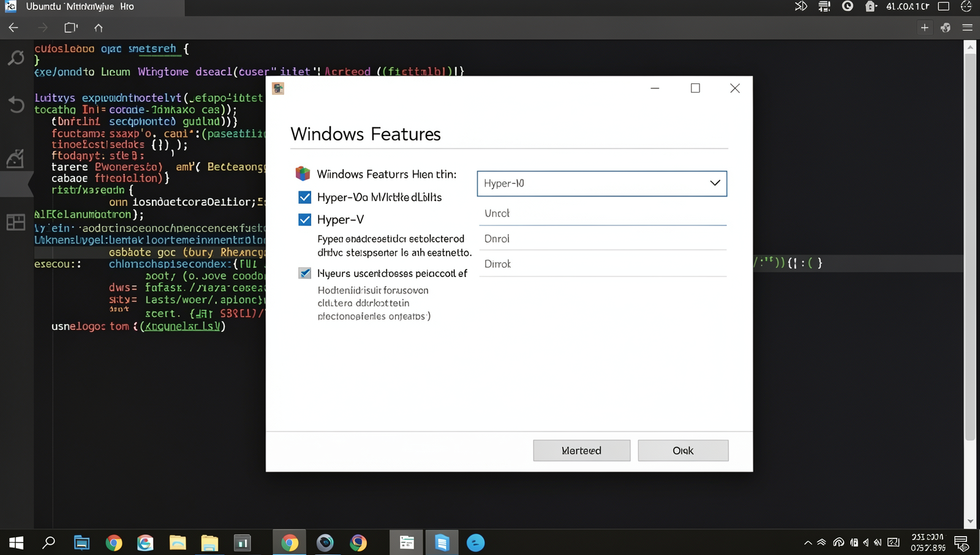Click the Windows Features dialog title-bar icon
Viewport: 980px width, 555px height.
pos(278,88)
